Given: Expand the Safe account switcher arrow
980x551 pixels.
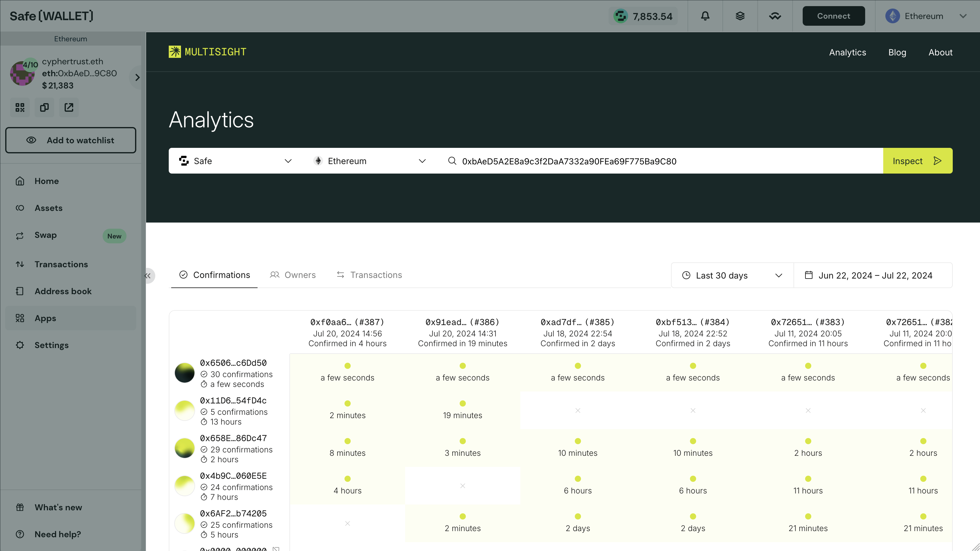Looking at the screenshot, I should tap(137, 77).
